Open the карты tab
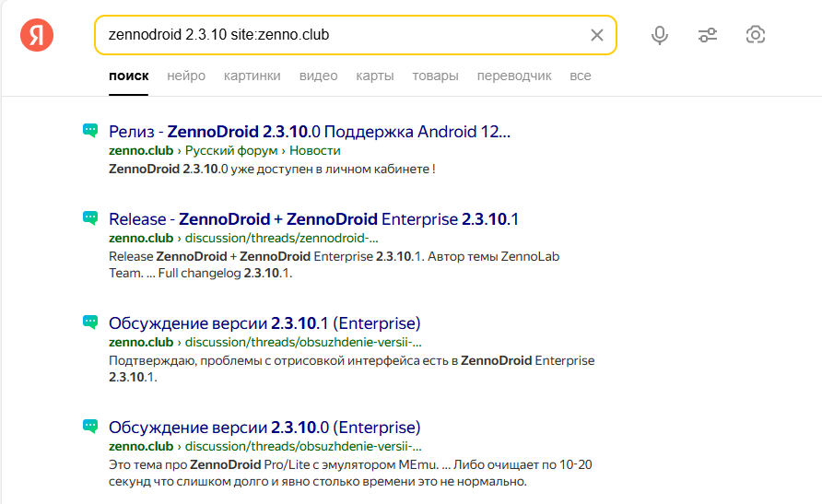Viewport: 822px width, 504px height. tap(374, 76)
